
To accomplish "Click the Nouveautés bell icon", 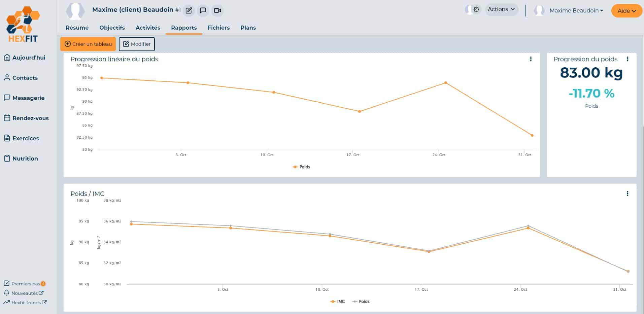I will 6,293.
